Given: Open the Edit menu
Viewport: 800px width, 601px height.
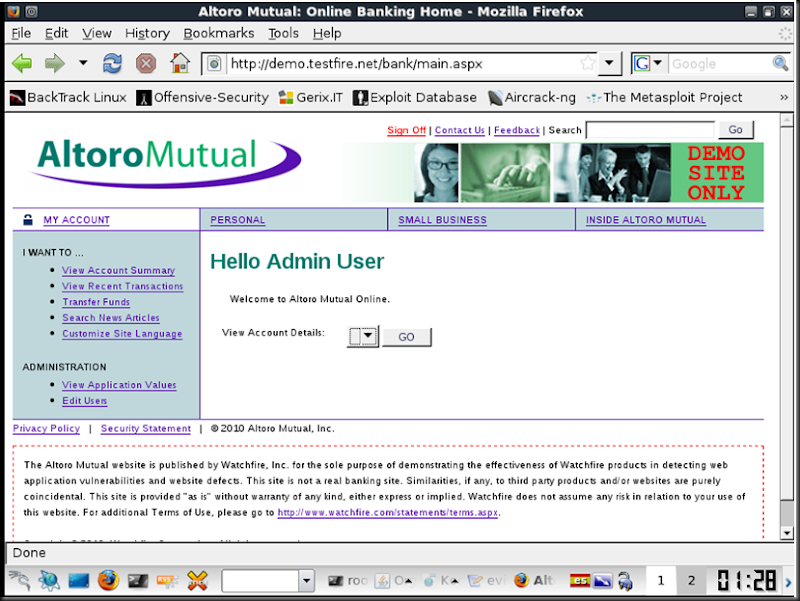Looking at the screenshot, I should pos(56,33).
